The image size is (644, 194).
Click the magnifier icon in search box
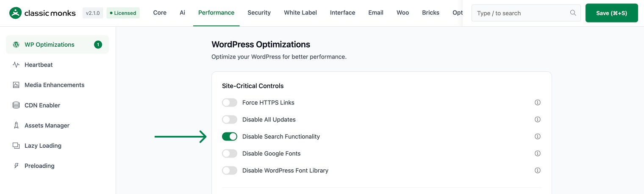pyautogui.click(x=573, y=13)
